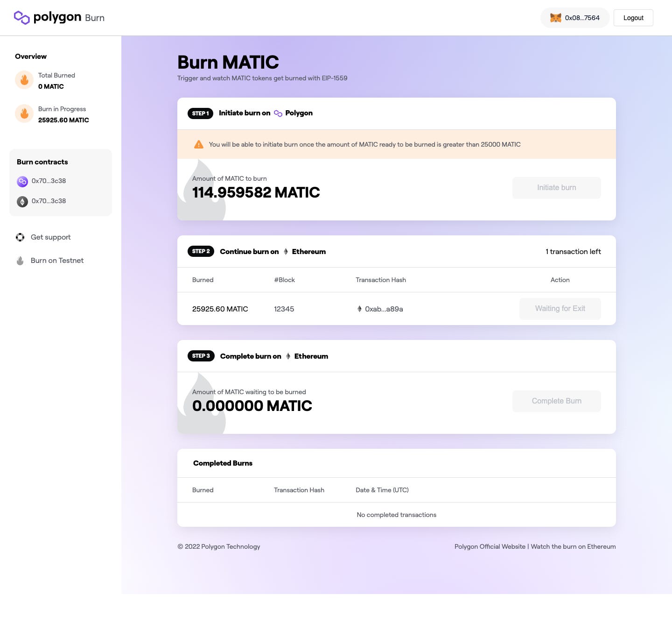Click the Logout button
The width and height of the screenshot is (672, 630).
pos(633,18)
